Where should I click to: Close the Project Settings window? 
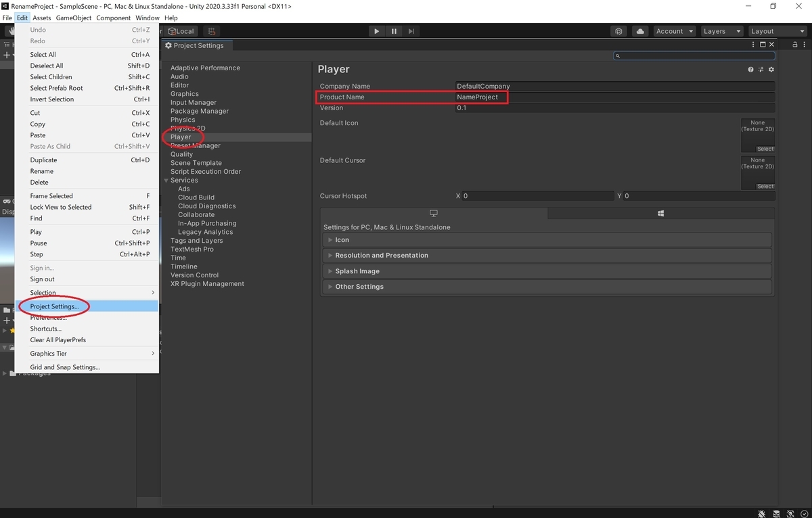772,45
